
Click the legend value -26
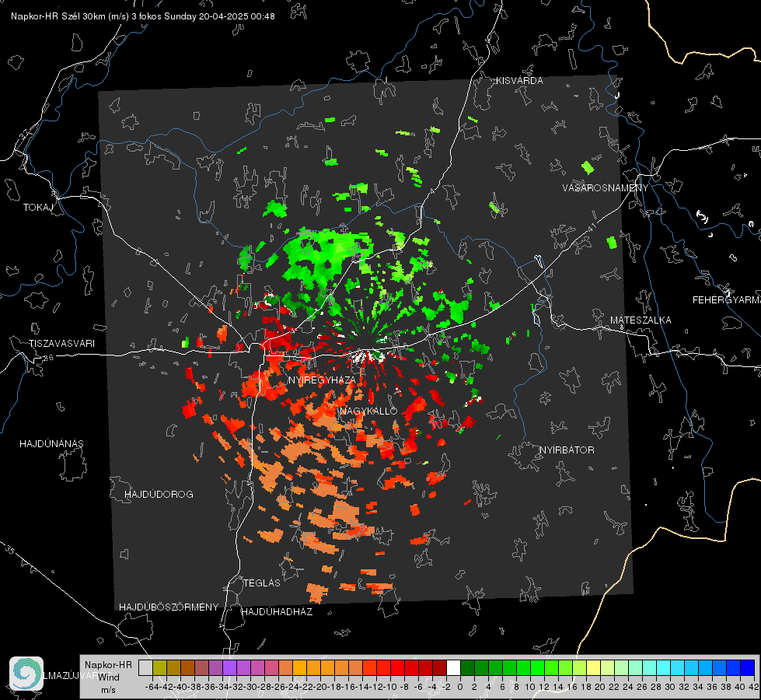click(278, 687)
